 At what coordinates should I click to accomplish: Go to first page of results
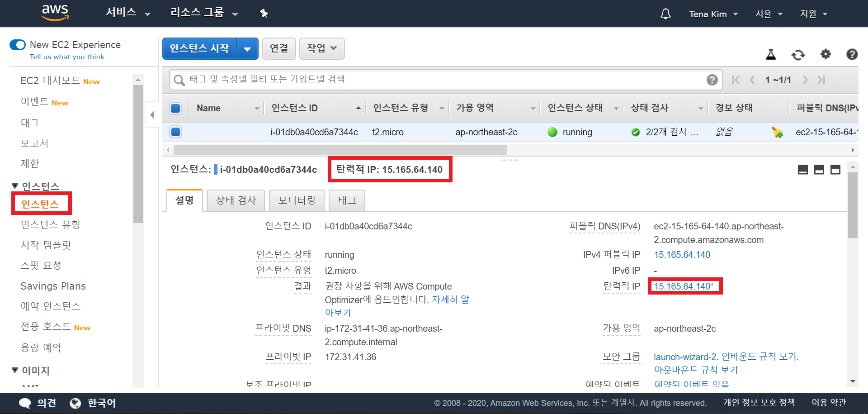736,80
